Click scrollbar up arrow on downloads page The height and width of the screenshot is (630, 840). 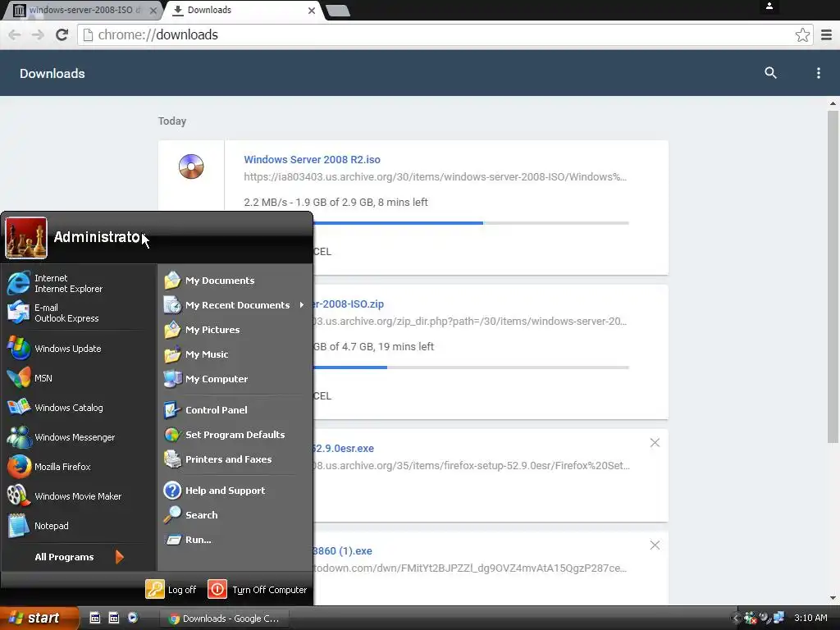point(833,103)
